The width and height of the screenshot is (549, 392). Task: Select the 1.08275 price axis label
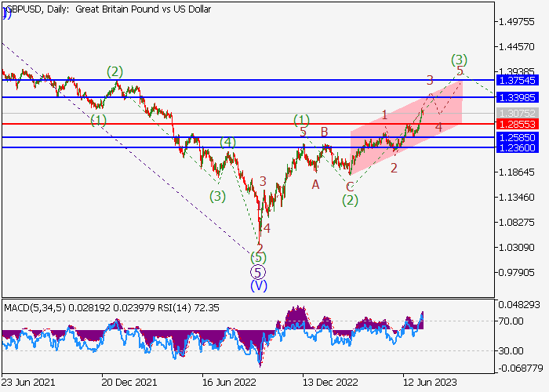tap(516, 222)
